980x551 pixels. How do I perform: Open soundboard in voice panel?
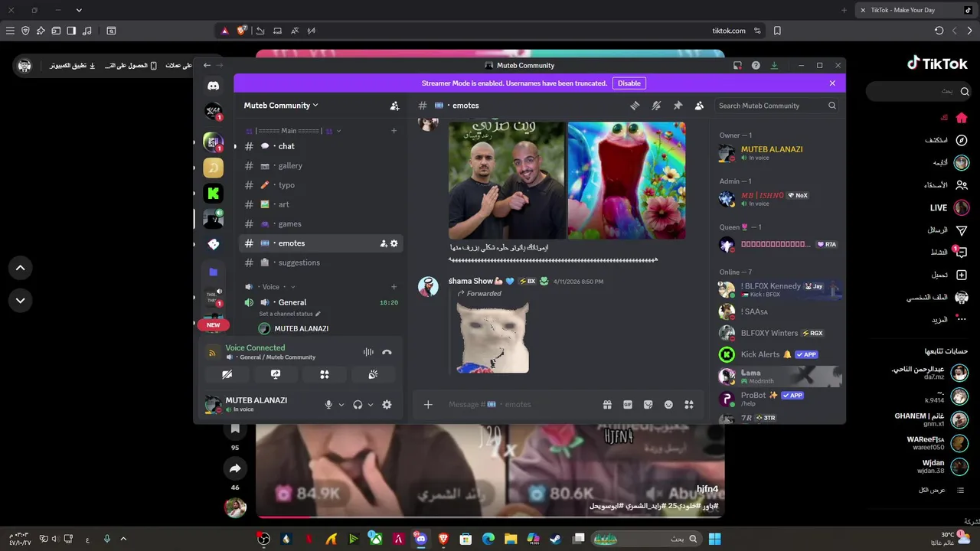[373, 374]
